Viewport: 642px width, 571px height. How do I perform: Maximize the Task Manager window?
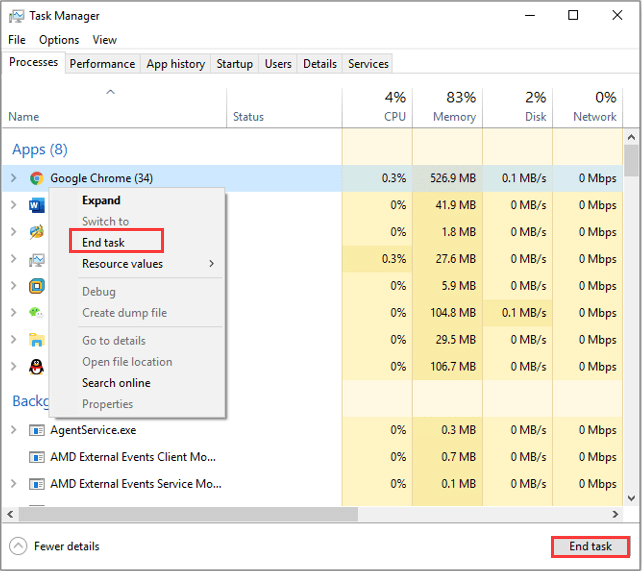[573, 16]
